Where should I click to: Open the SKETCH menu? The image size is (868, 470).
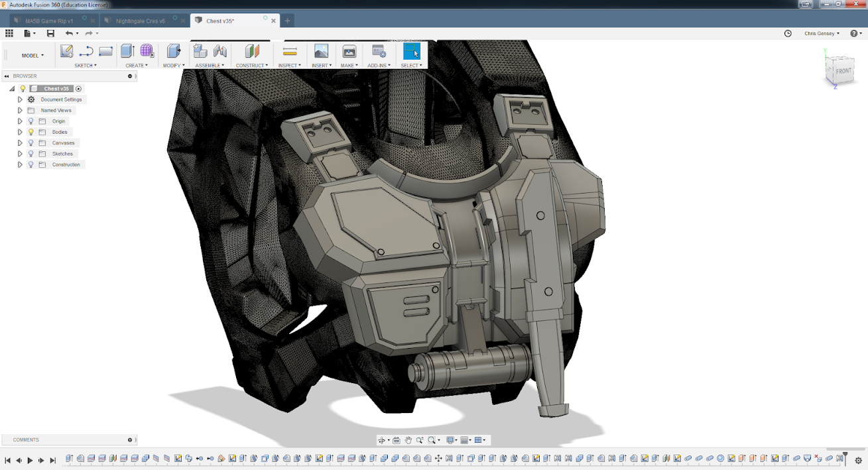(86, 66)
